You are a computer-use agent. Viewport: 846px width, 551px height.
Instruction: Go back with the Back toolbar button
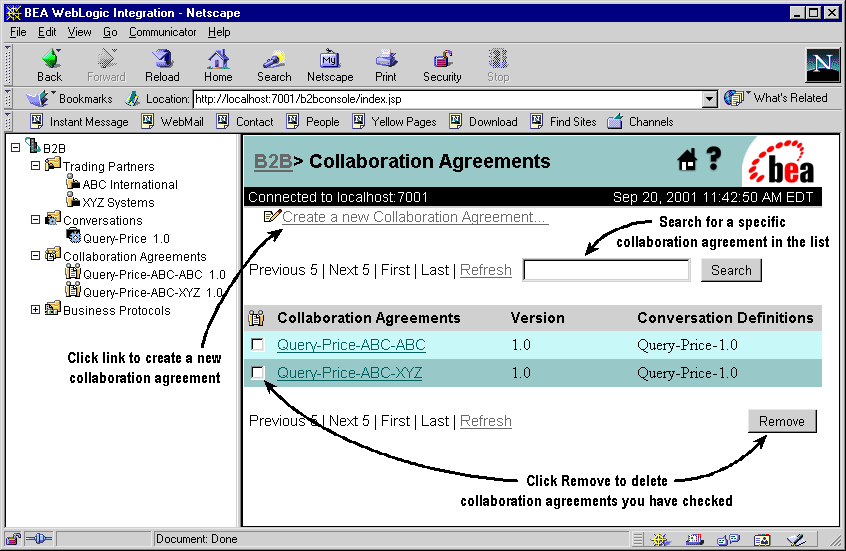50,66
